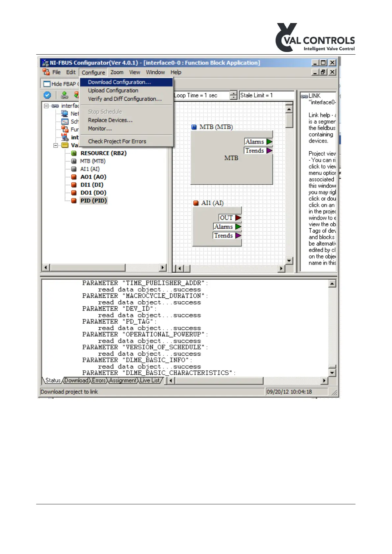Select the interface device icon in tree
The image size is (392, 554).
65,137
